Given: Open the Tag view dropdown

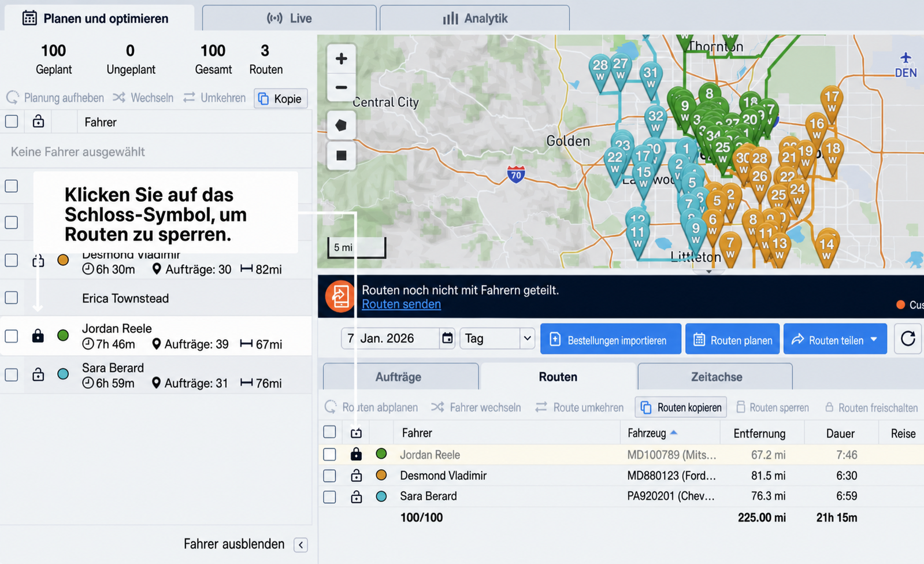Looking at the screenshot, I should tap(497, 339).
